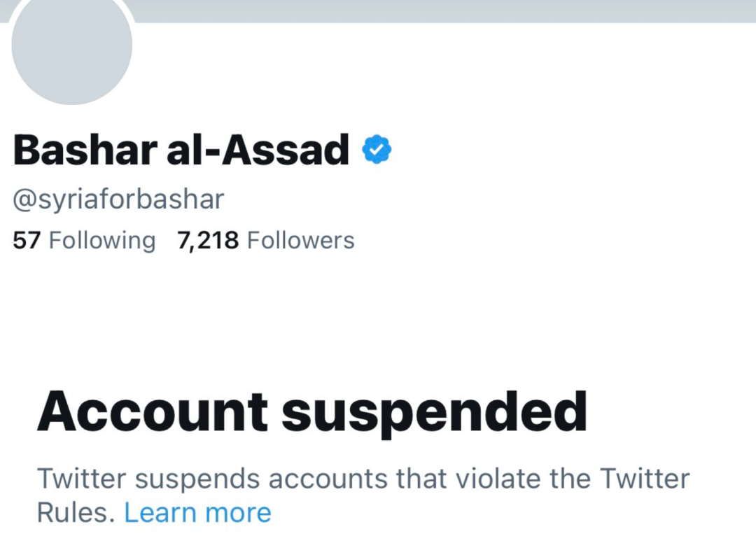Click the word suspended in heading
This screenshot has width=756, height=543.
point(435,414)
